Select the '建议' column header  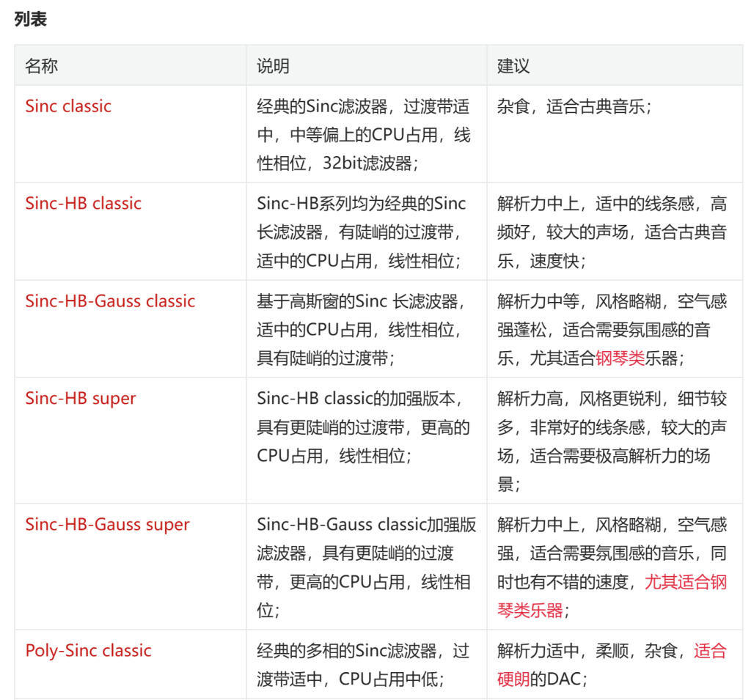coord(514,65)
